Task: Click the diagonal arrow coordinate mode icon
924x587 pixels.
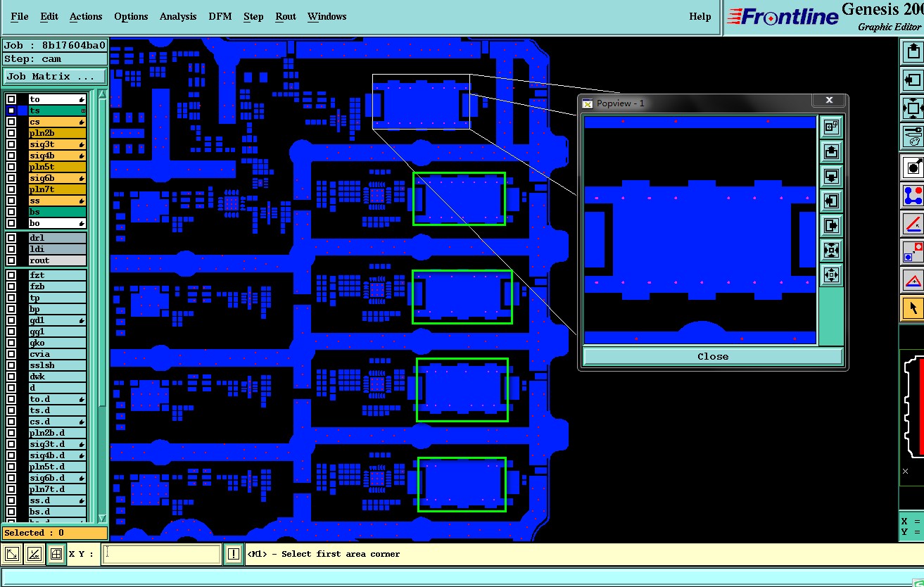Action: 11,554
